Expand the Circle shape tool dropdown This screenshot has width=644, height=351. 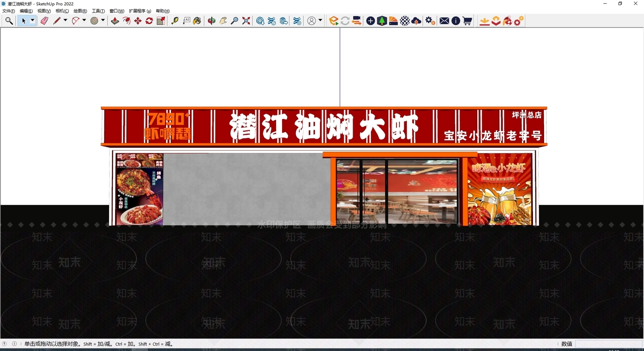[x=103, y=21]
